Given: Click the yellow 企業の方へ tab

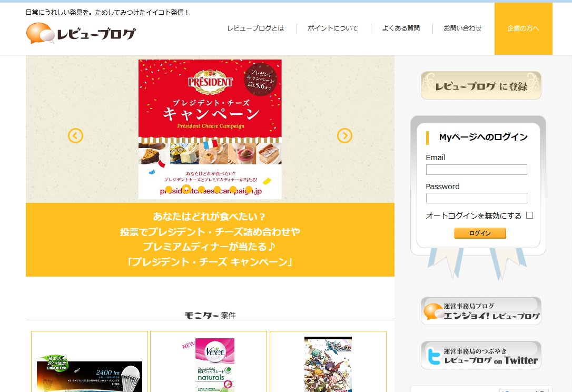Looking at the screenshot, I should [523, 29].
